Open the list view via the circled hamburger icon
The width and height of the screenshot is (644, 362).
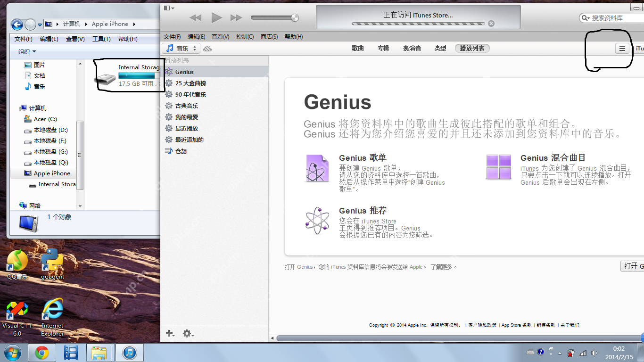coord(622,48)
